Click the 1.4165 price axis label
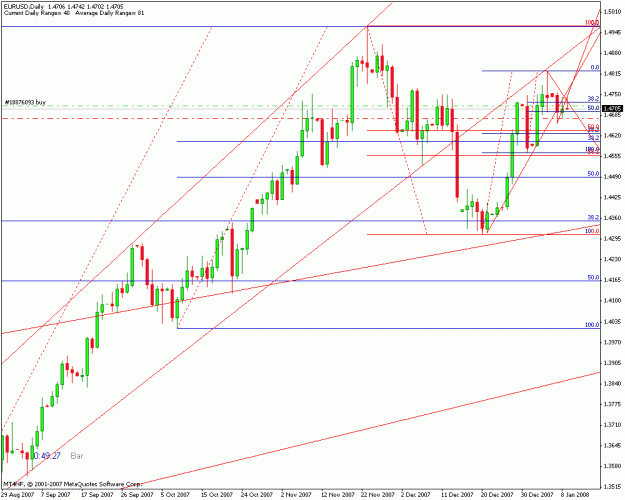 pos(612,280)
